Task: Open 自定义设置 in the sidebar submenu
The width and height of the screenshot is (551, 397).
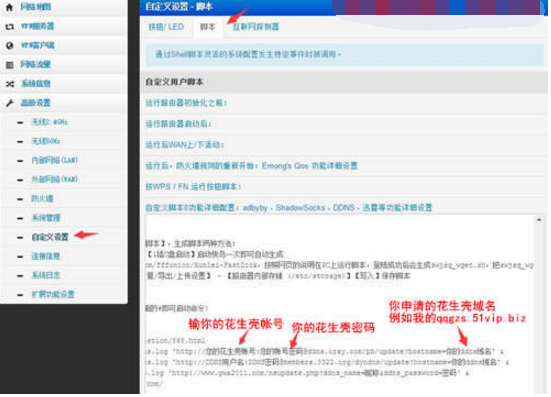Action: coord(50,238)
